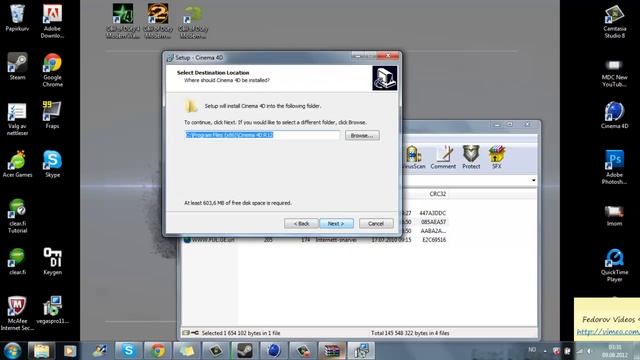Cancel the Cinema 4D setup

click(x=376, y=224)
